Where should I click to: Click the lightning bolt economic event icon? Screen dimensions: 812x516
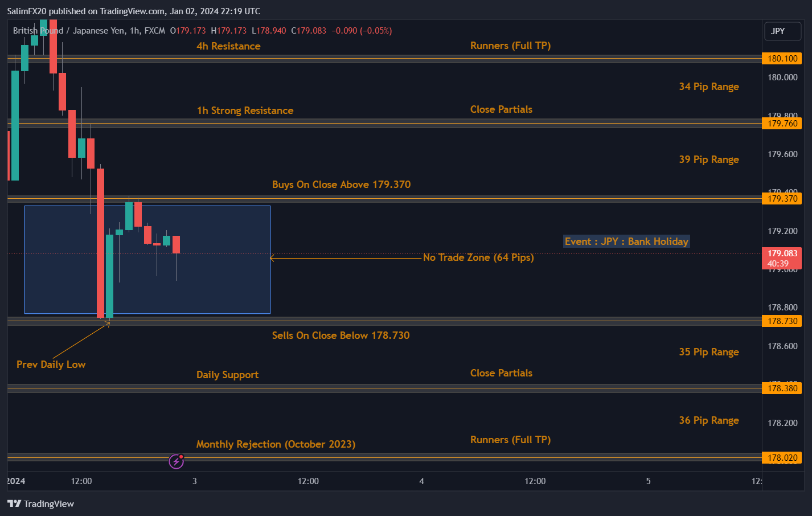coord(177,461)
